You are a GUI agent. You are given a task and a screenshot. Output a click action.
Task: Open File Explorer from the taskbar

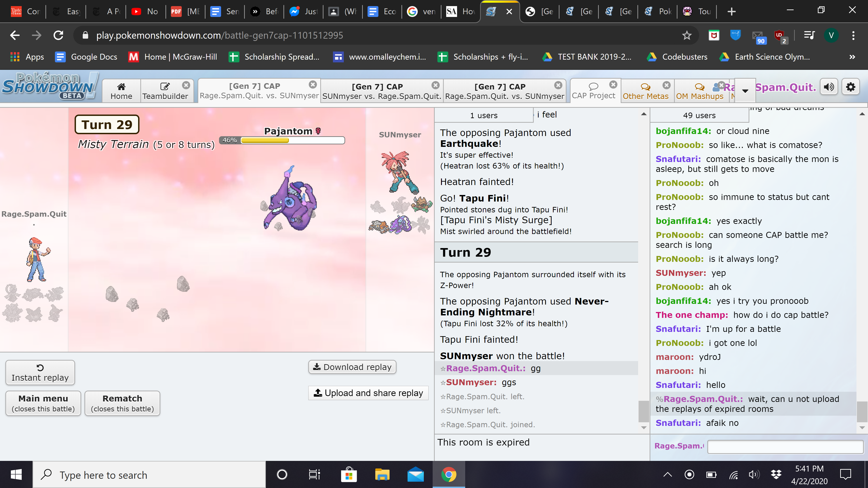pyautogui.click(x=382, y=474)
